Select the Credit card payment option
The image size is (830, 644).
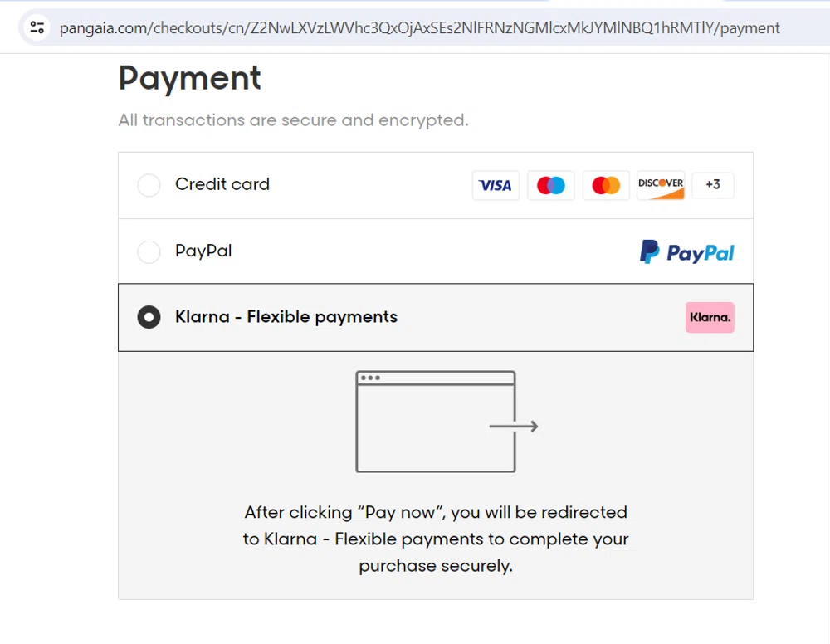pyautogui.click(x=149, y=185)
